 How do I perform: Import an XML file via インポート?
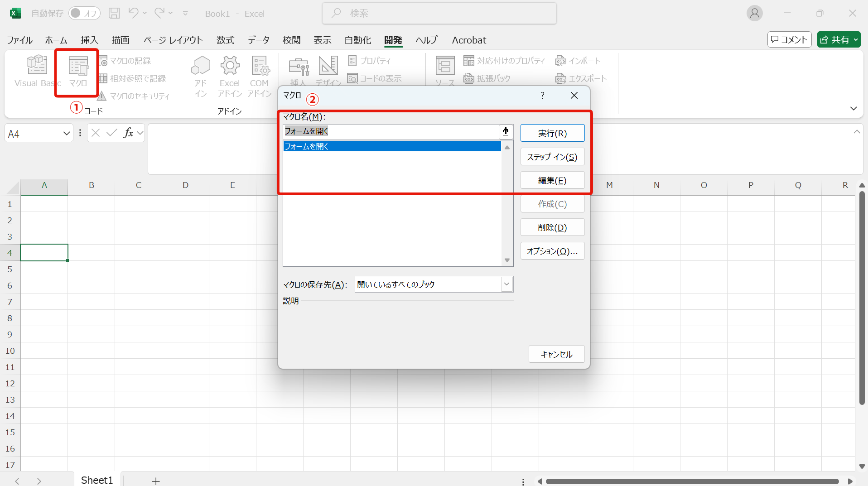(x=582, y=60)
